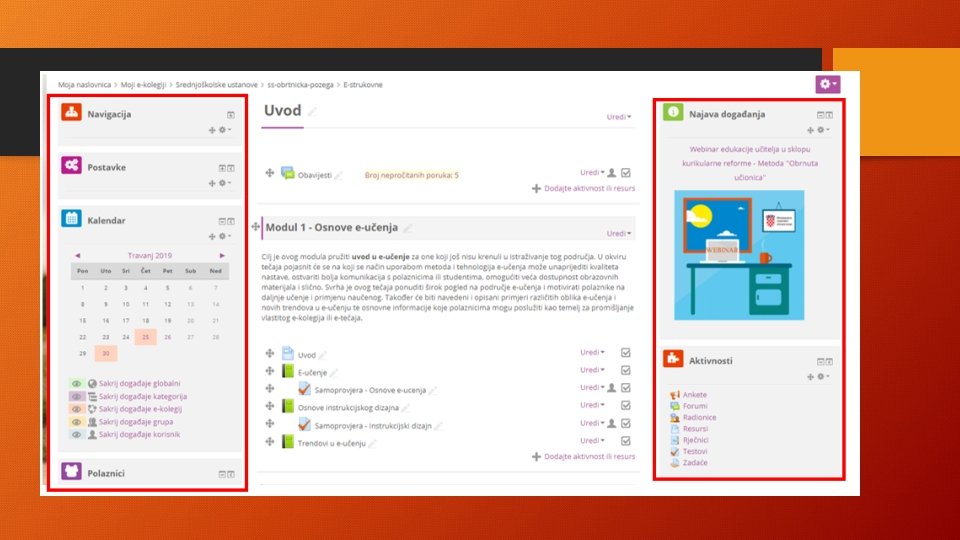Click Osnove instrukcijskog dizajna book icon
The image size is (960, 540).
(288, 406)
